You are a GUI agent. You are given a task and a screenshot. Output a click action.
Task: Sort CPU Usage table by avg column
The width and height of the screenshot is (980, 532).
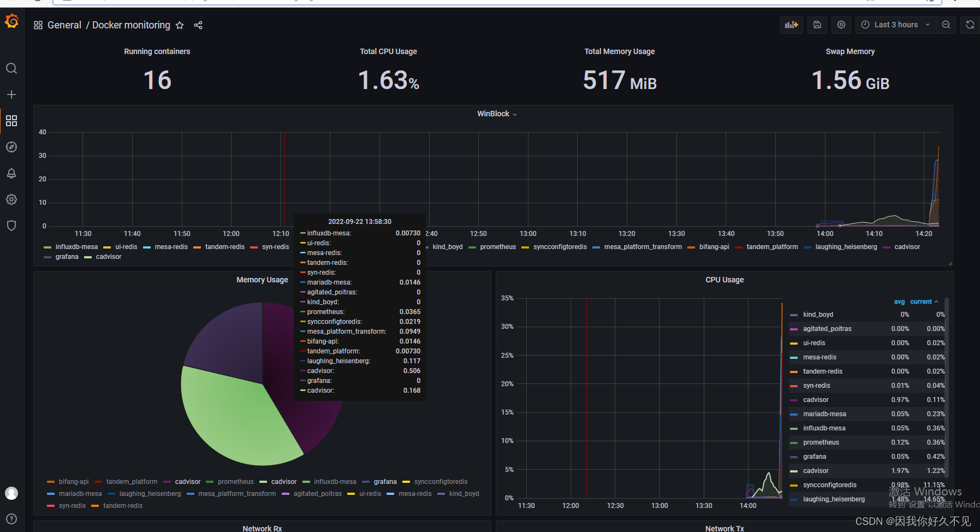(899, 301)
